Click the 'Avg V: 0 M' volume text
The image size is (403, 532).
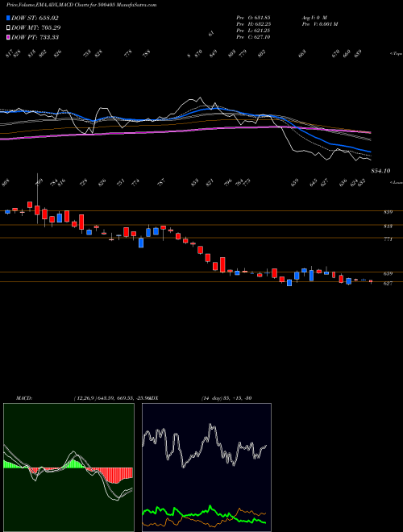pos(314,18)
